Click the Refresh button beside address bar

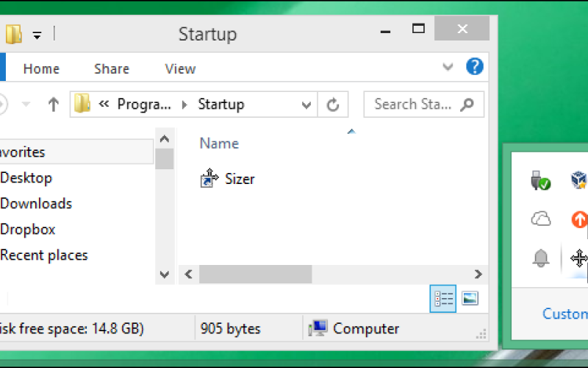[333, 105]
